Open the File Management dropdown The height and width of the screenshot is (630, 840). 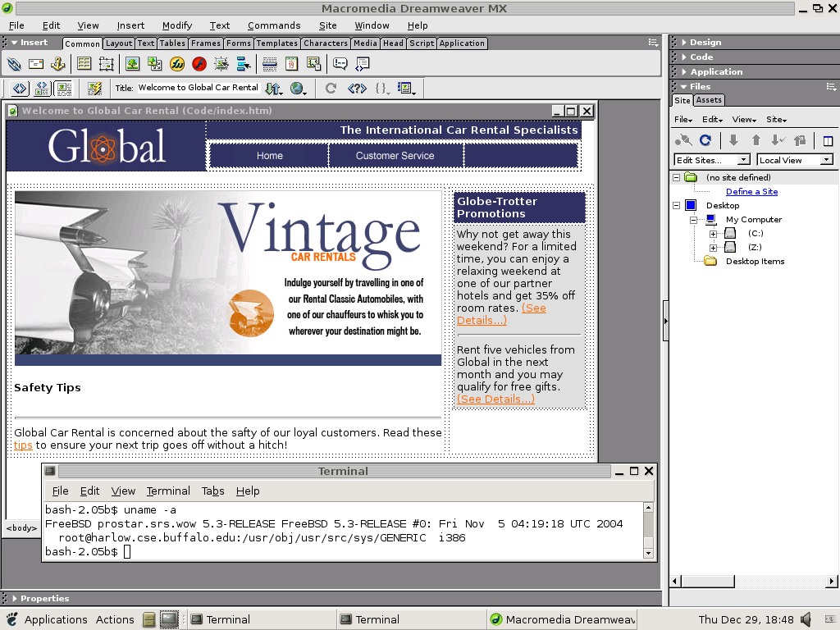pyautogui.click(x=274, y=89)
